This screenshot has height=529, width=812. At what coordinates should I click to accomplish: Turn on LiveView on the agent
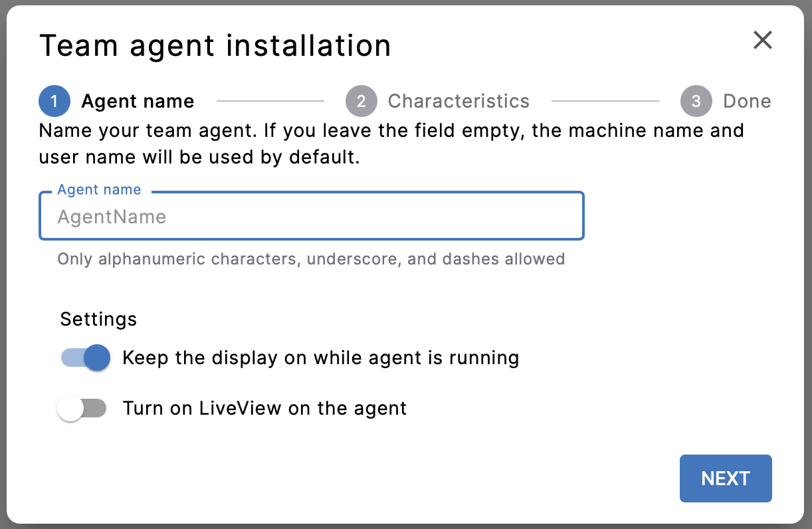(82, 408)
